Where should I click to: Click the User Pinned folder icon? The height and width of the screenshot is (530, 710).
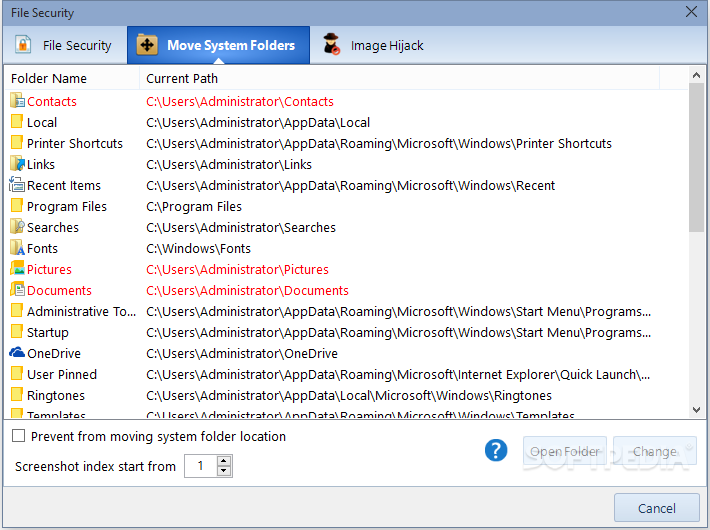(x=17, y=373)
